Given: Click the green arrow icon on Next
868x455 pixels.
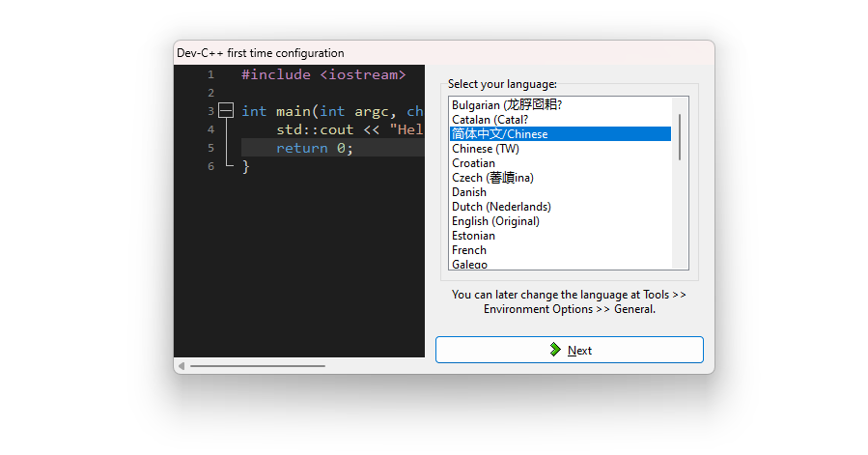Looking at the screenshot, I should (555, 349).
